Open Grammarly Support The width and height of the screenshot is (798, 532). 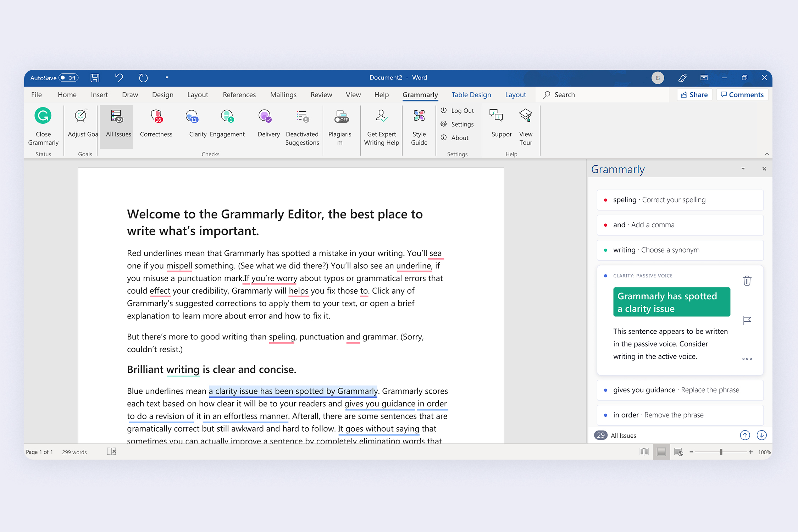coord(501,123)
